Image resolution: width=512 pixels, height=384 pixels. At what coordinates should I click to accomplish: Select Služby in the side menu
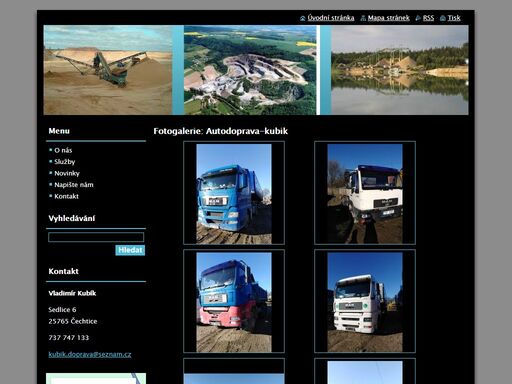click(x=65, y=162)
